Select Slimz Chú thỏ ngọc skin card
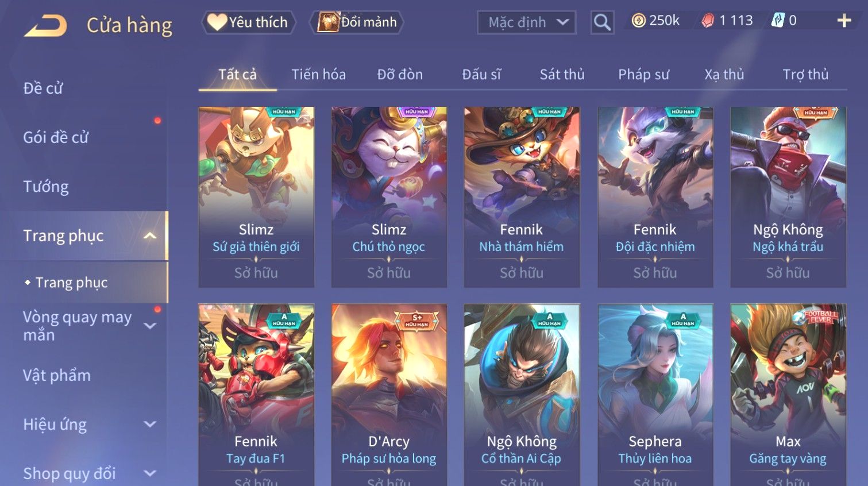This screenshot has width=868, height=486. pos(389,197)
